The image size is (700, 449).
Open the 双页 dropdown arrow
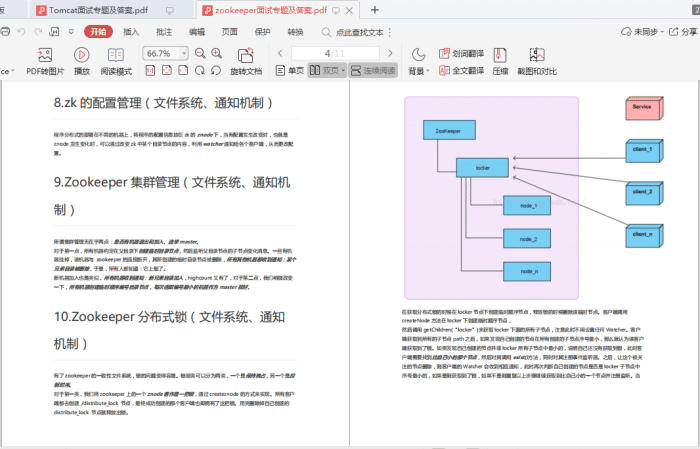point(343,71)
